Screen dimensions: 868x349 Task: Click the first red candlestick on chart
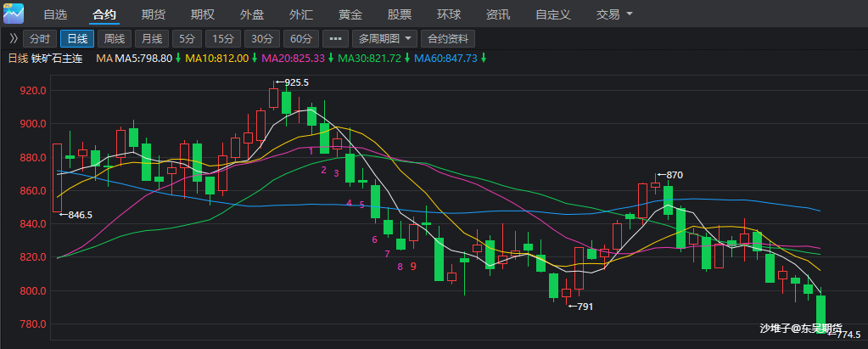[57, 177]
